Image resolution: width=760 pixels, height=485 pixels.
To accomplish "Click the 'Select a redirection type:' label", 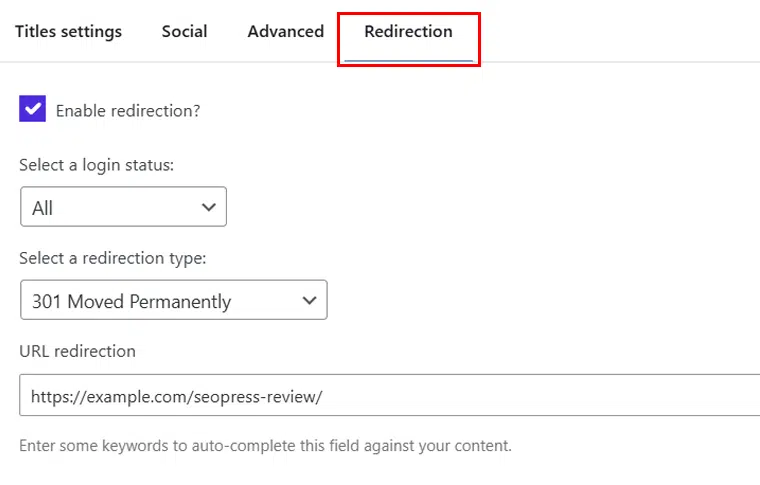I will click(112, 258).
